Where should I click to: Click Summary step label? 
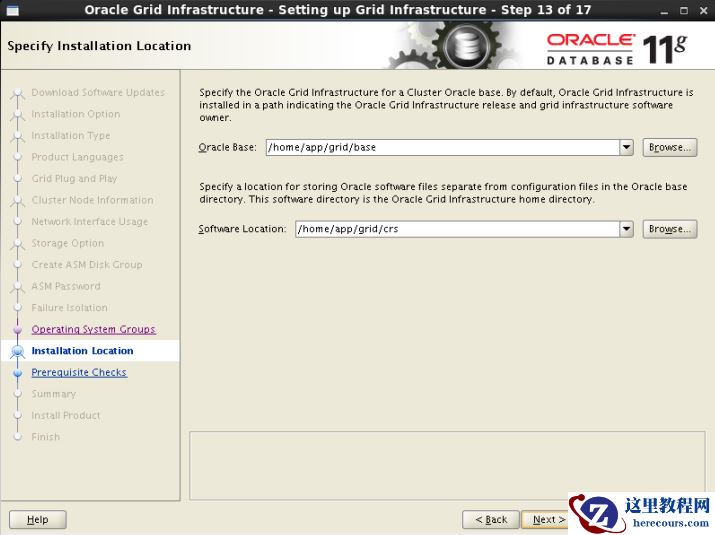point(54,394)
